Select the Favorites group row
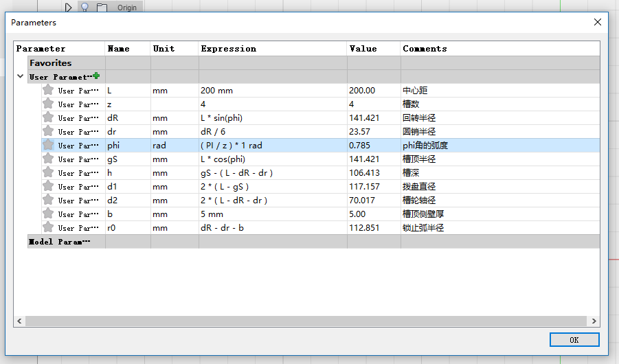The height and width of the screenshot is (364, 619). 313,62
